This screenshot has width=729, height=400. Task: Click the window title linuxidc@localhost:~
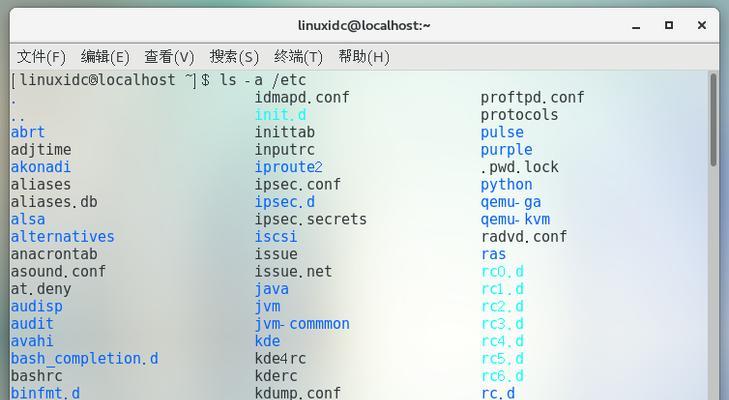pyautogui.click(x=364, y=25)
